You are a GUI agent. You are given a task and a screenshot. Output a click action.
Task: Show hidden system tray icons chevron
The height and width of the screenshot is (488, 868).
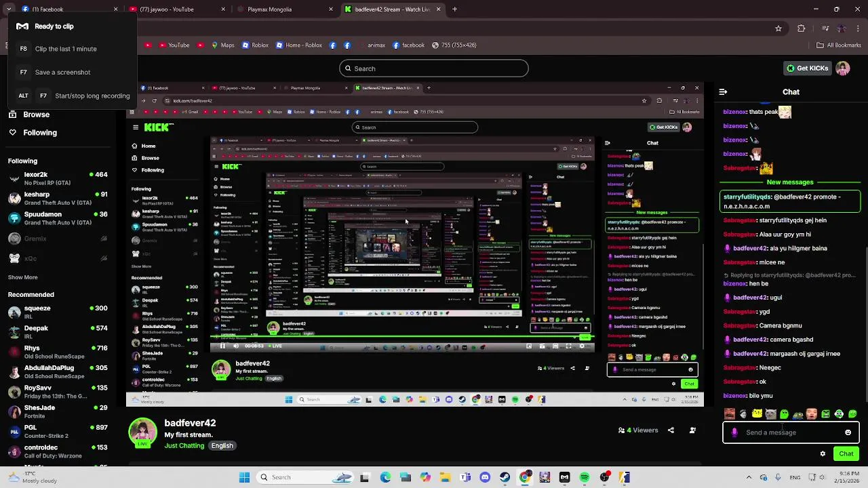point(749,477)
